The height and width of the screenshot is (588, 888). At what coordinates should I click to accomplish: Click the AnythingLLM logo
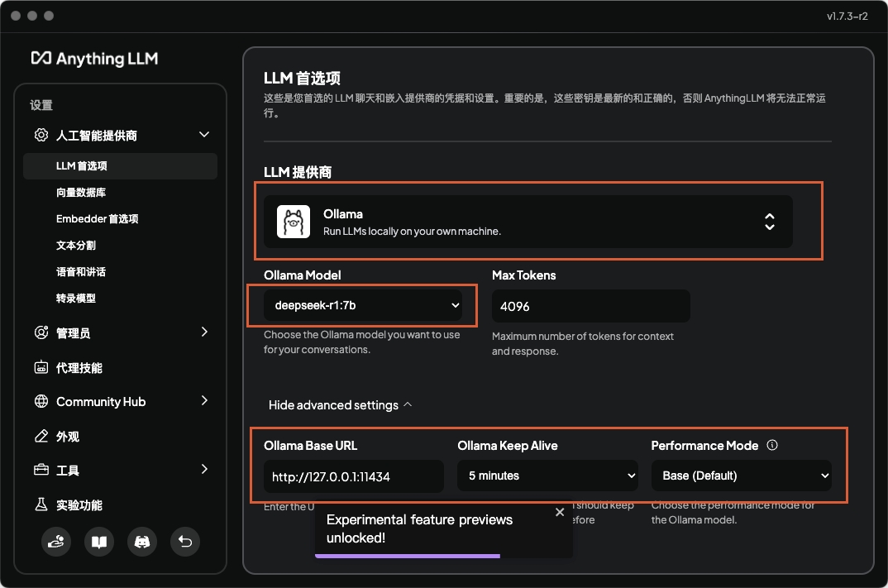click(x=94, y=59)
